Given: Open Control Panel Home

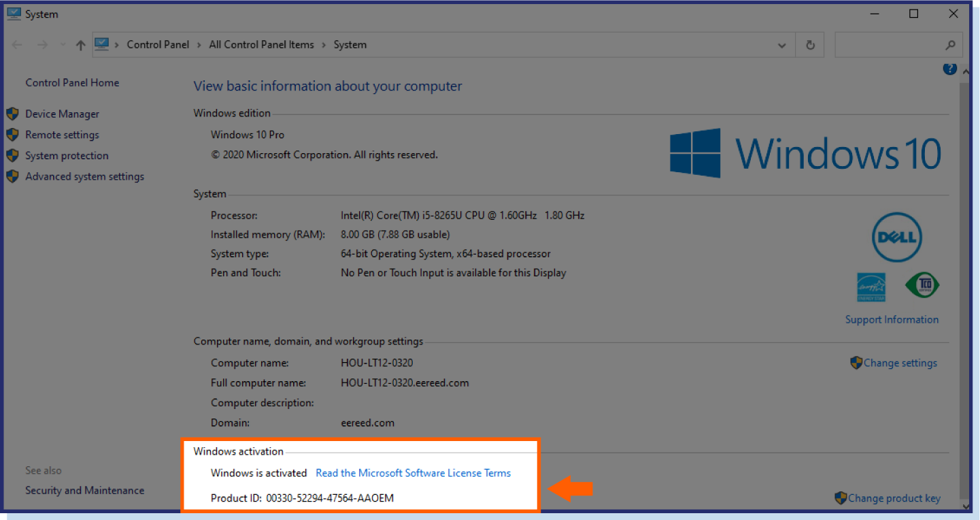Looking at the screenshot, I should click(x=72, y=82).
